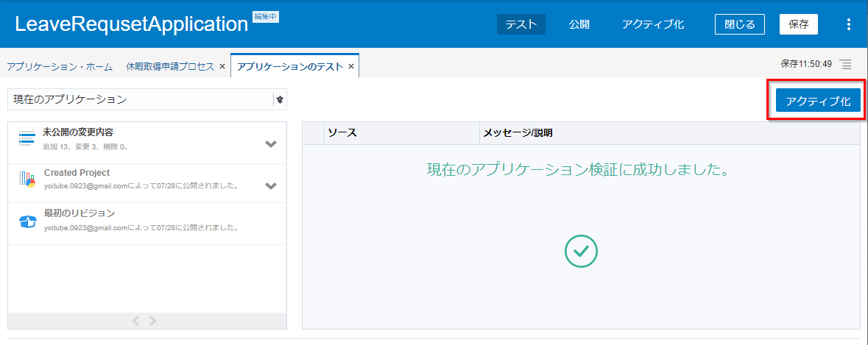Click the first revision box icon
The image size is (868, 345).
click(27, 222)
